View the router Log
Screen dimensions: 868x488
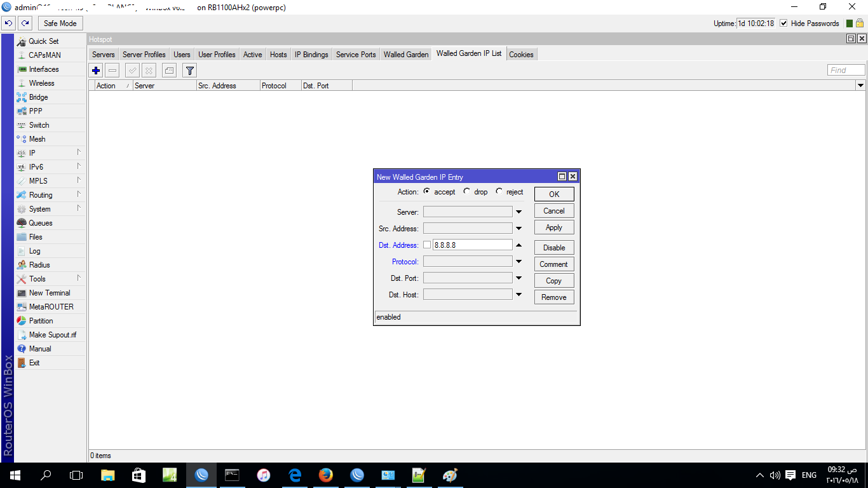pyautogui.click(x=50, y=251)
